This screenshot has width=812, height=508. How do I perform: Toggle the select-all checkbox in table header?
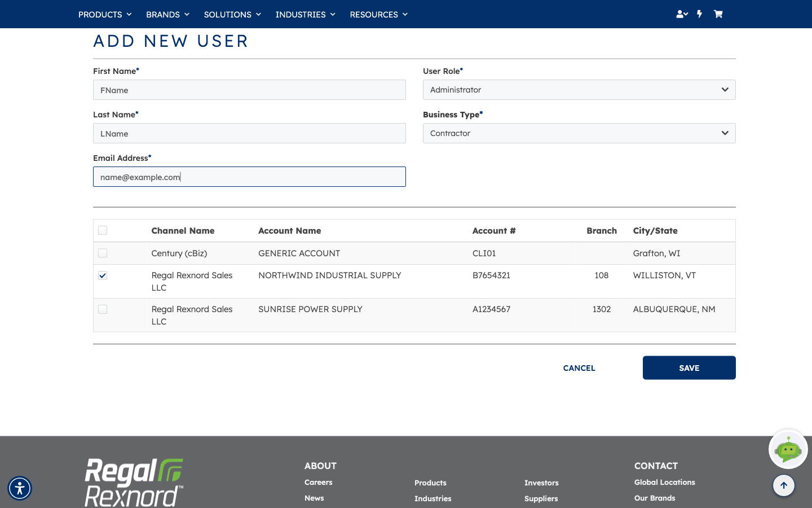[x=103, y=230]
